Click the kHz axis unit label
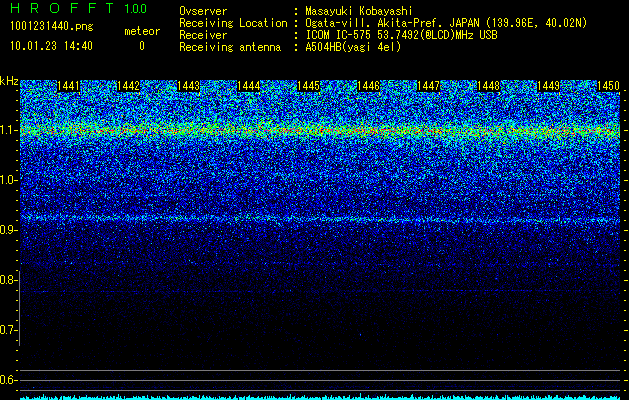Screen dimensions: 629x400 click(x=9, y=81)
